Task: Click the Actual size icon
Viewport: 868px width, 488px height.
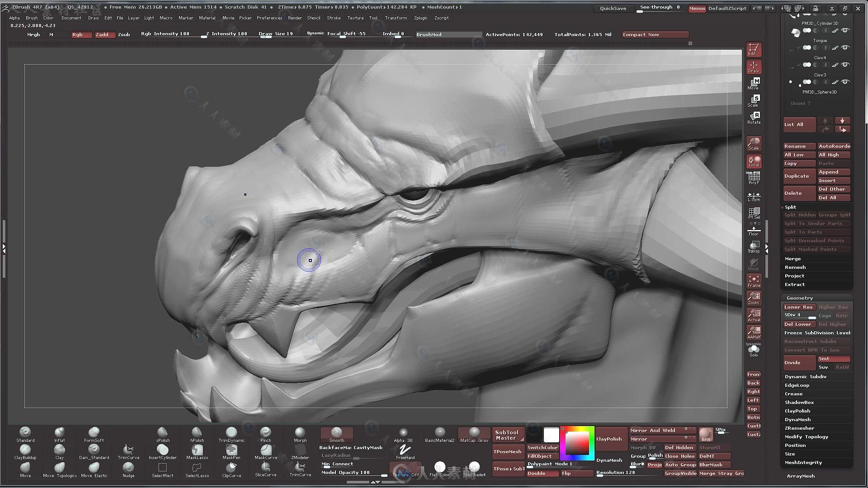Action: [x=754, y=315]
